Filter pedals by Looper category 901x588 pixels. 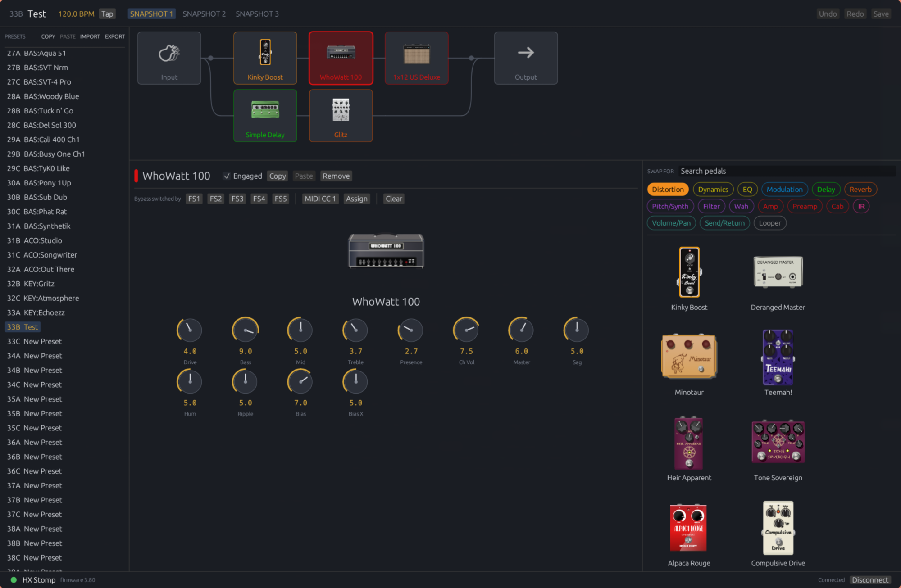click(x=770, y=223)
